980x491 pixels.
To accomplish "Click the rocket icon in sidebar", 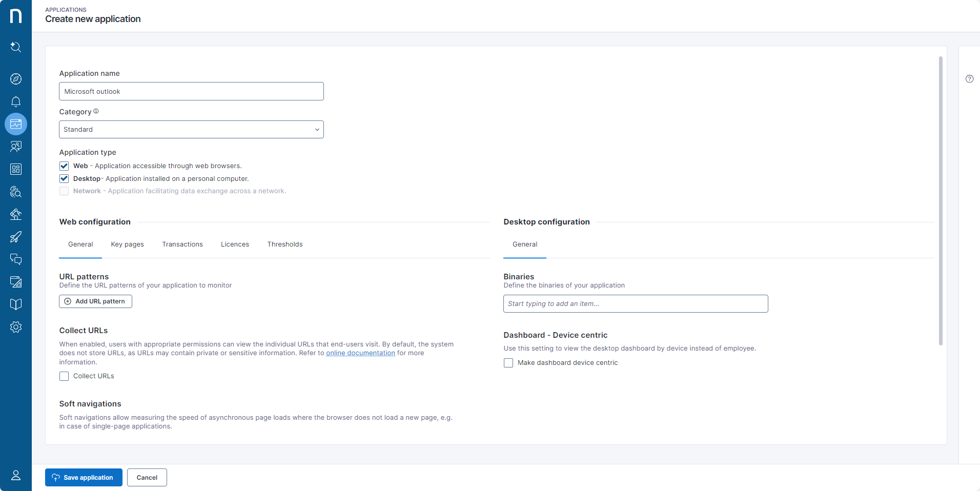I will (x=16, y=237).
